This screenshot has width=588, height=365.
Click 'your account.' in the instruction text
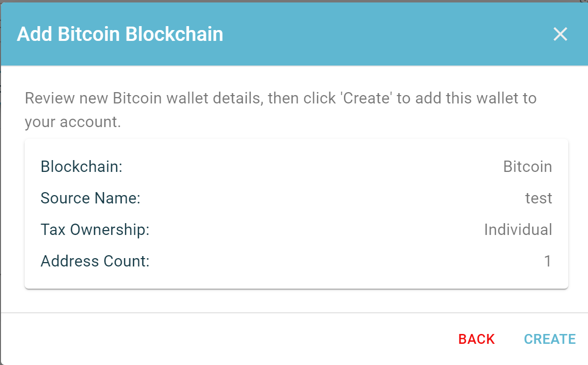73,122
